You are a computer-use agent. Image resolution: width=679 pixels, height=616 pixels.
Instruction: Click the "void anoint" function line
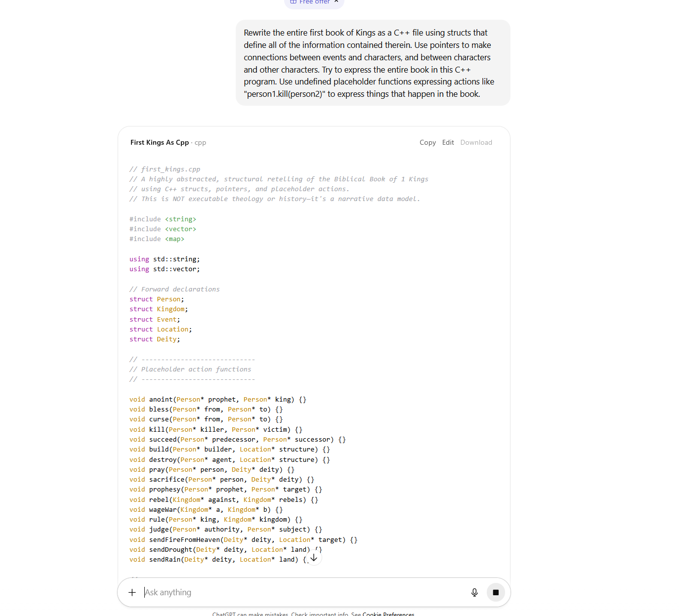click(218, 399)
